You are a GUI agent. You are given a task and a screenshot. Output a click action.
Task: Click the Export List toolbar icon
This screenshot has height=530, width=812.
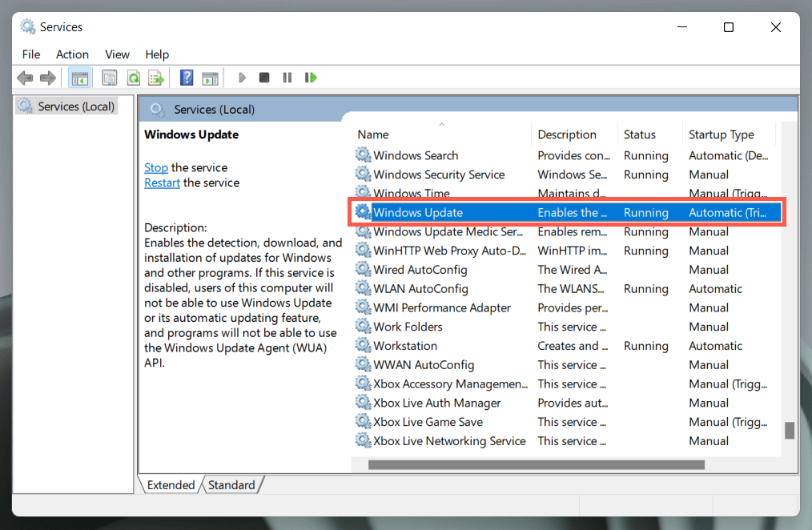click(x=156, y=78)
